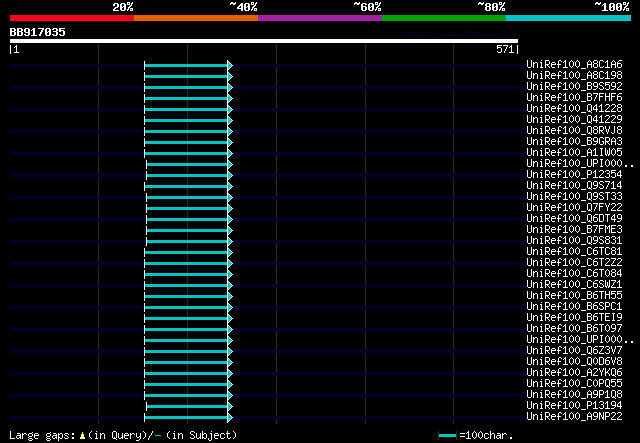
Task: Choose the UniRef100_Q9ST33 hit name
Action: coord(574,197)
